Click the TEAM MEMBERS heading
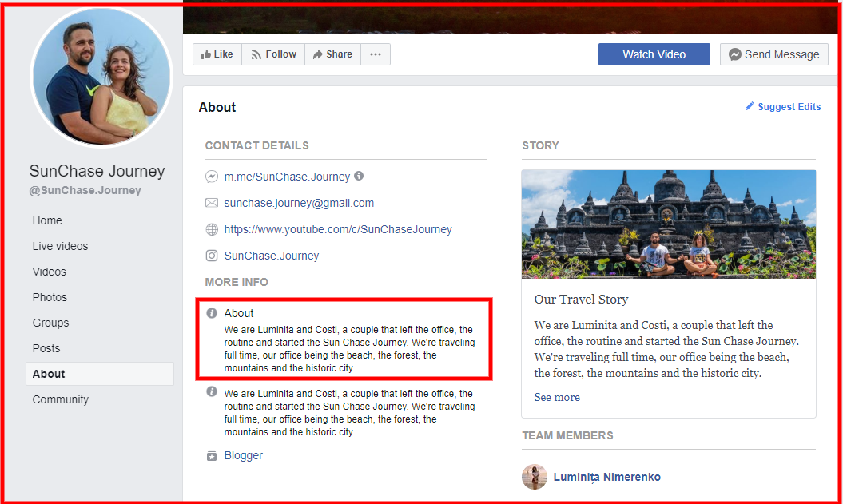This screenshot has height=504, width=843. [x=567, y=435]
